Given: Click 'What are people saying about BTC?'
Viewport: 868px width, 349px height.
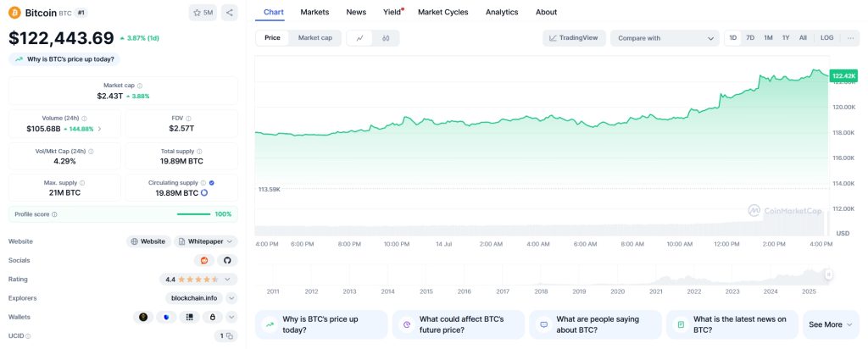Looking at the screenshot, I should coord(595,324).
